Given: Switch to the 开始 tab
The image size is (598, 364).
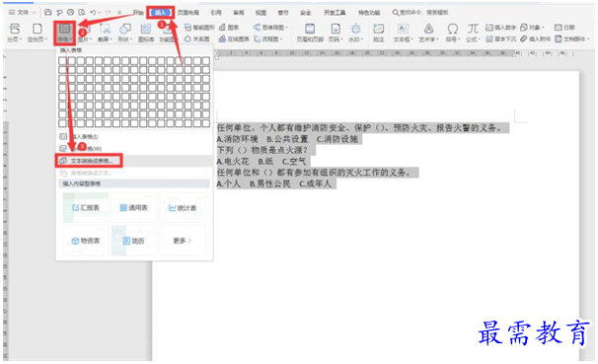Looking at the screenshot, I should pos(138,13).
